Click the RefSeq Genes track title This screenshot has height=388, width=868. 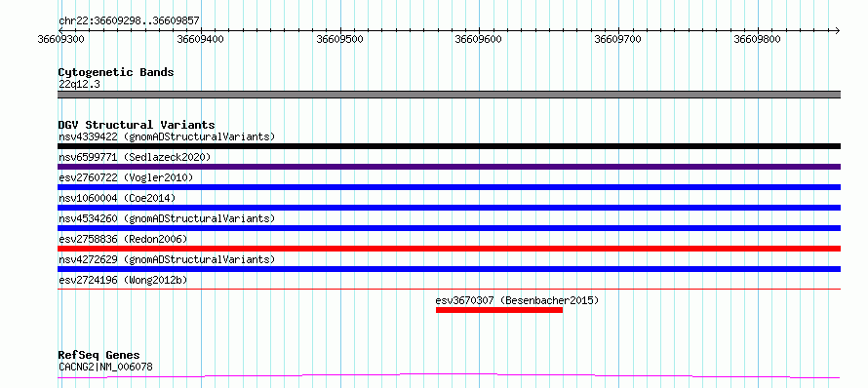tap(99, 355)
